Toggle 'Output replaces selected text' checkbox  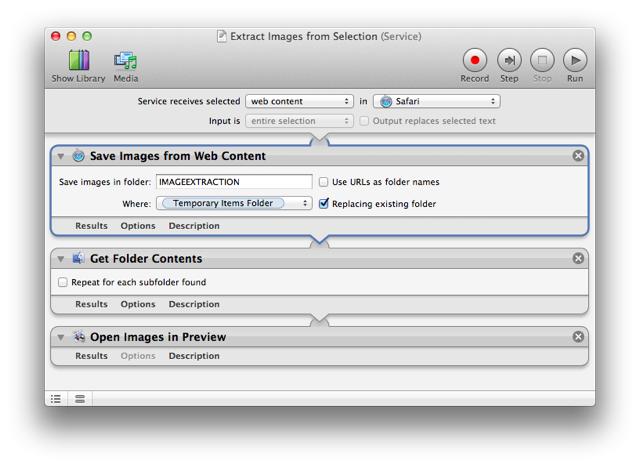click(x=364, y=121)
